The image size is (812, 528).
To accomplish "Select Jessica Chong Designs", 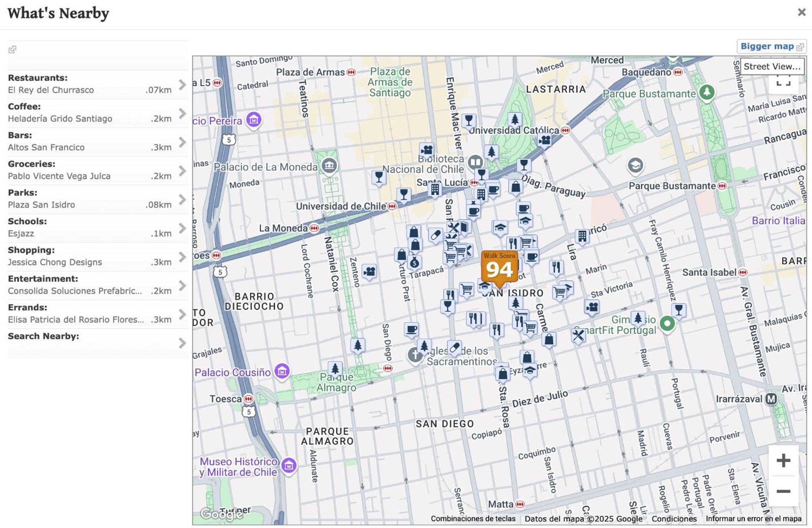I will [55, 262].
